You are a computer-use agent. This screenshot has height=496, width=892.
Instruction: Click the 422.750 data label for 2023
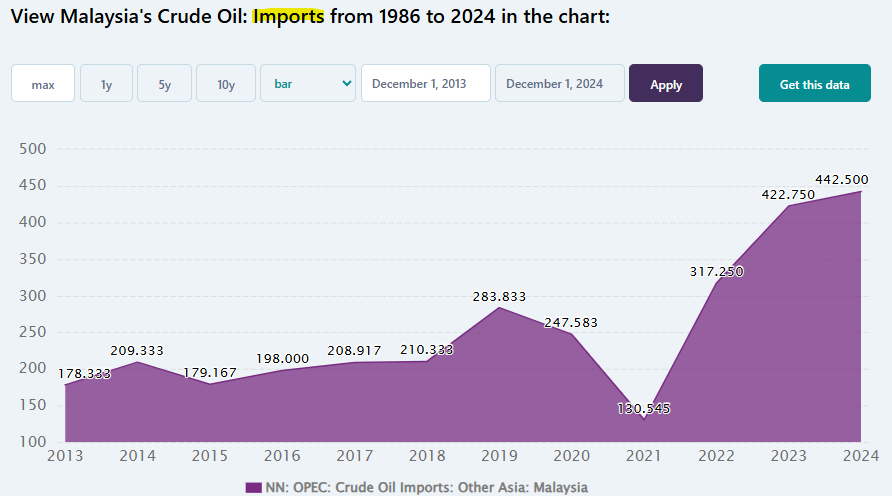788,194
